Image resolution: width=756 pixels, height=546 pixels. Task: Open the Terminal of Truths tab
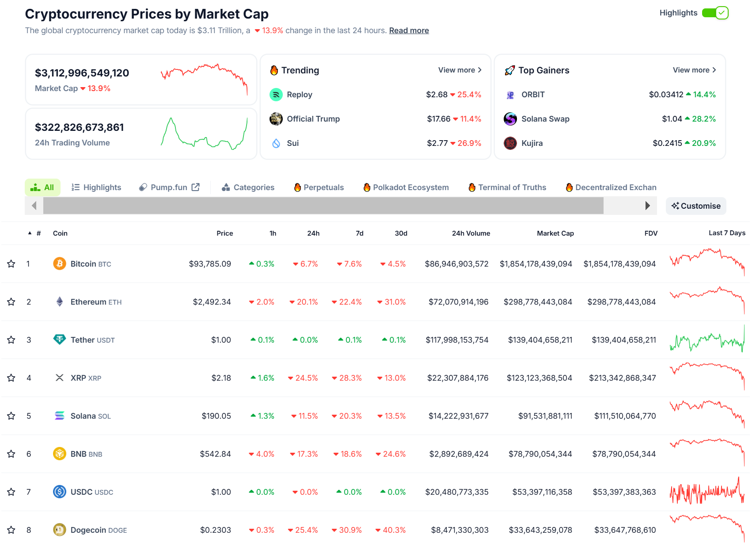coord(507,187)
